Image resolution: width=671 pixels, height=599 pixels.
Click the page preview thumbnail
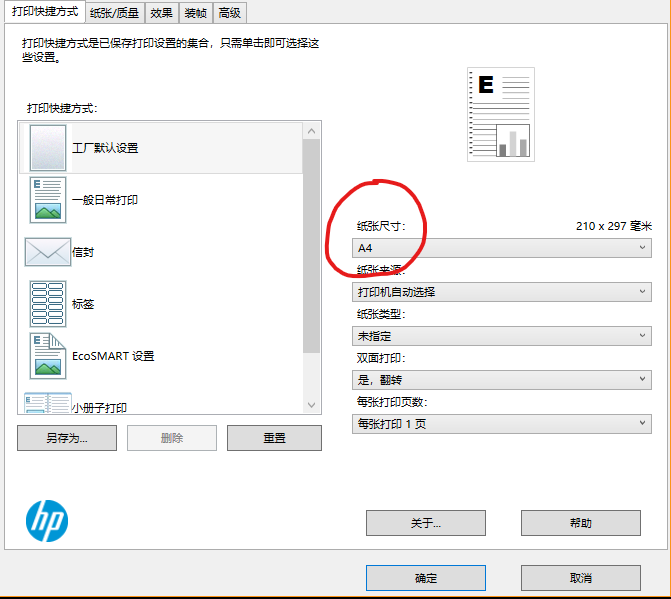500,114
